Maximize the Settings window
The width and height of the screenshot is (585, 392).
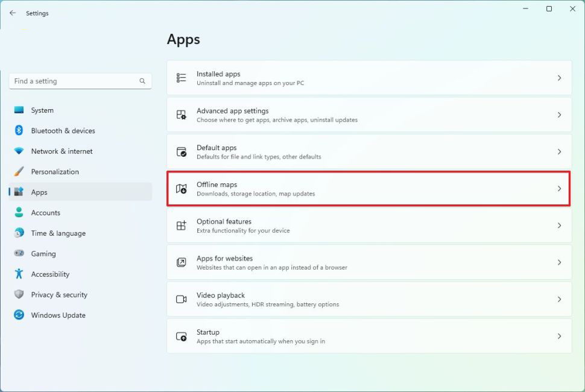[549, 9]
